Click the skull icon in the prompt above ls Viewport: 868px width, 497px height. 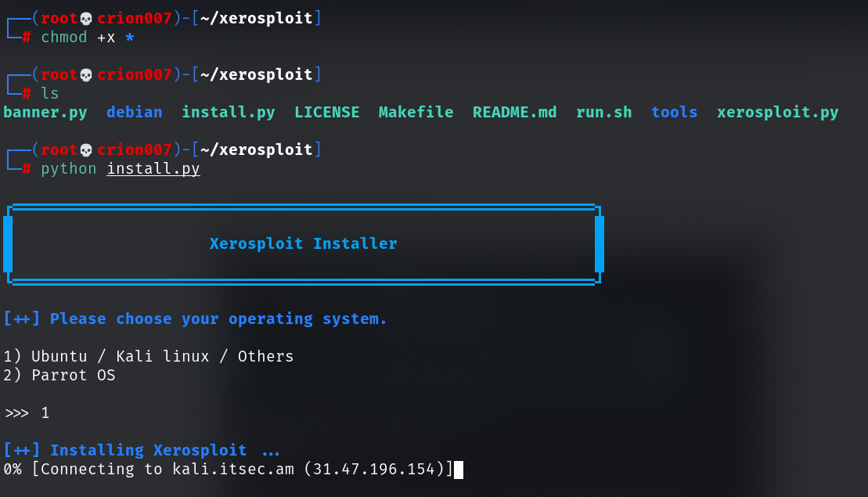point(86,75)
